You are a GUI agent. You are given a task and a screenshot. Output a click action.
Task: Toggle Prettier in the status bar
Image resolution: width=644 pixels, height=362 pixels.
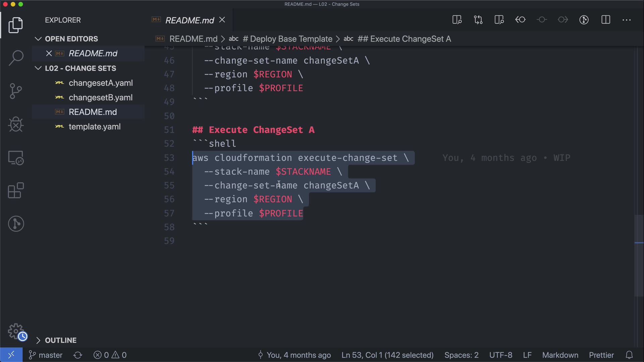click(601, 355)
